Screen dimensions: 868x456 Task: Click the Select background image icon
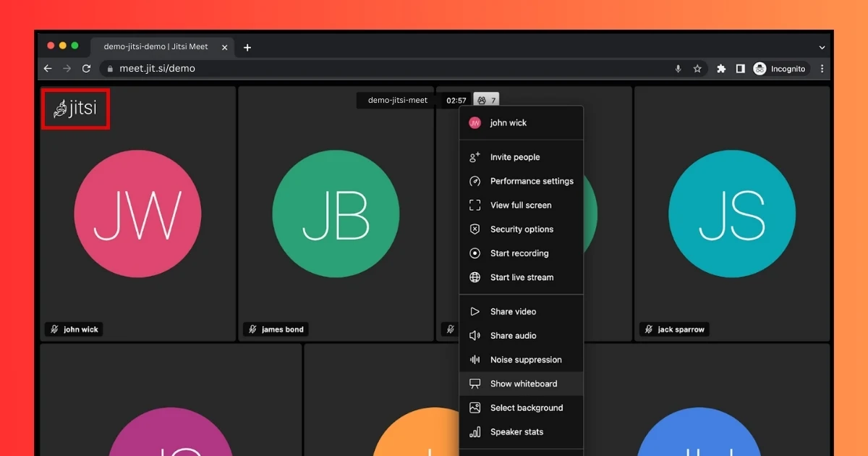point(475,408)
